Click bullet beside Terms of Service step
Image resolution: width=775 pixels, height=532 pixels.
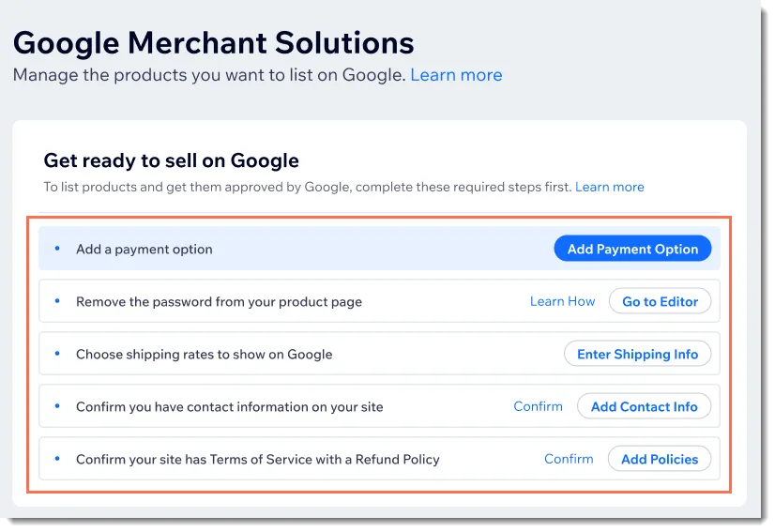pyautogui.click(x=57, y=458)
